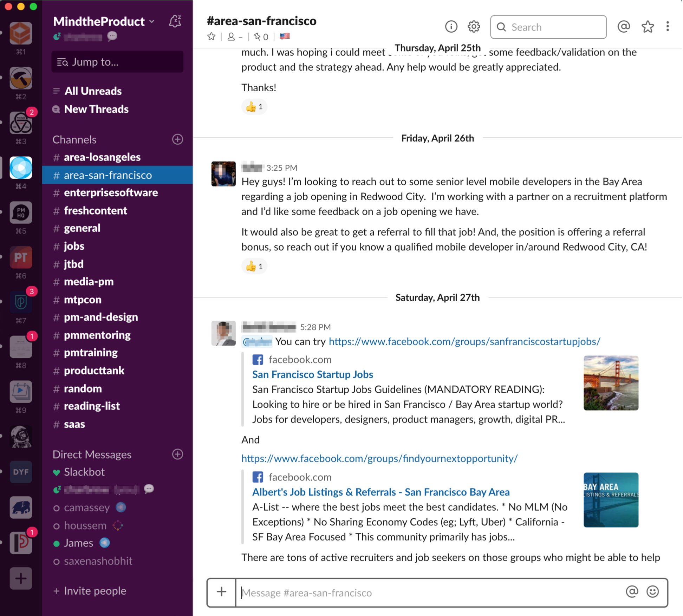Open the #reading-list channel
This screenshot has width=683, height=616.
point(117,406)
